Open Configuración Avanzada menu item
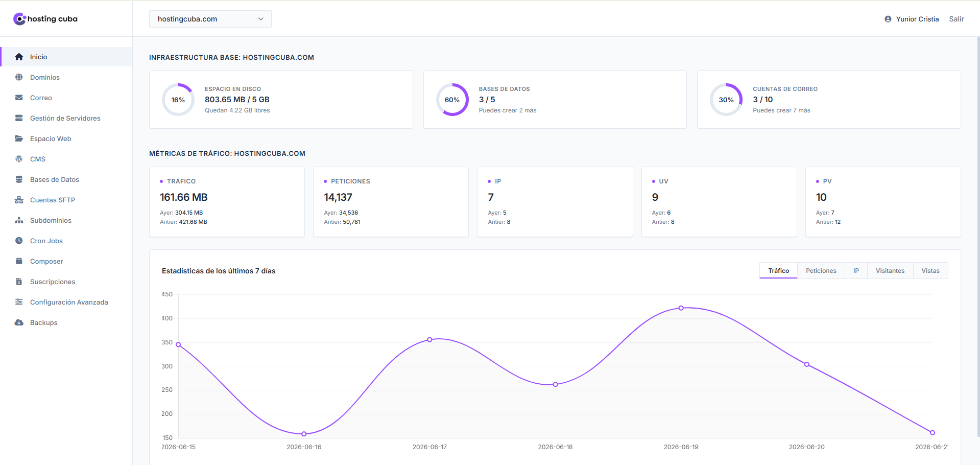The image size is (980, 465). tap(66, 302)
